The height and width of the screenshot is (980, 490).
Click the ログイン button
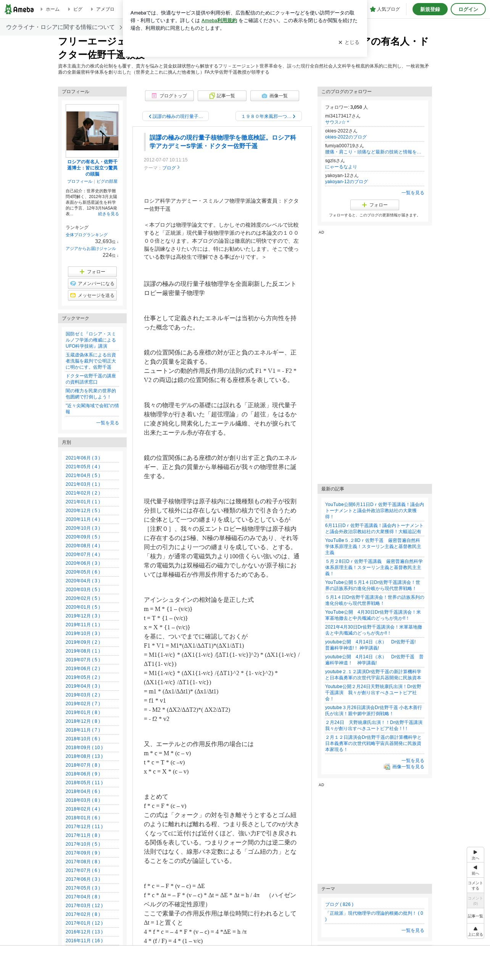coord(468,9)
